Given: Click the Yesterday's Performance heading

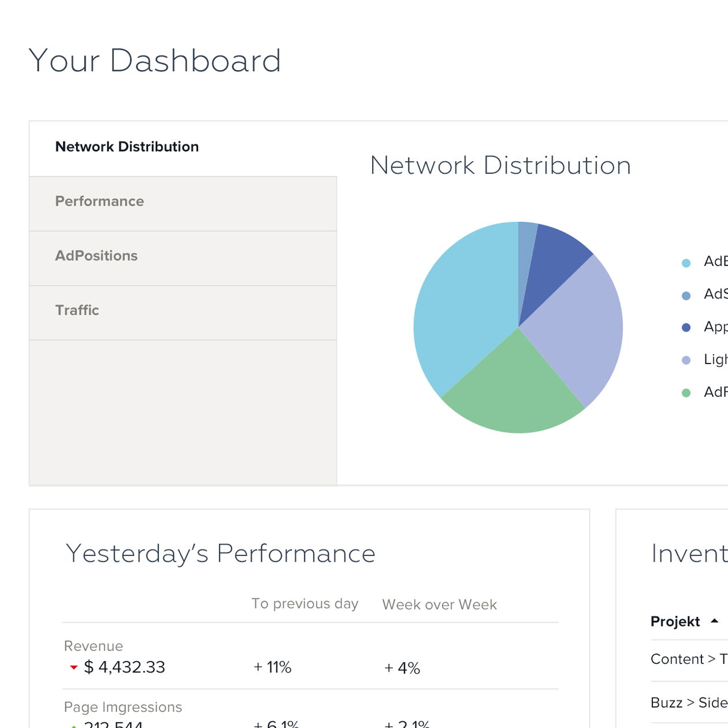Looking at the screenshot, I should click(221, 554).
